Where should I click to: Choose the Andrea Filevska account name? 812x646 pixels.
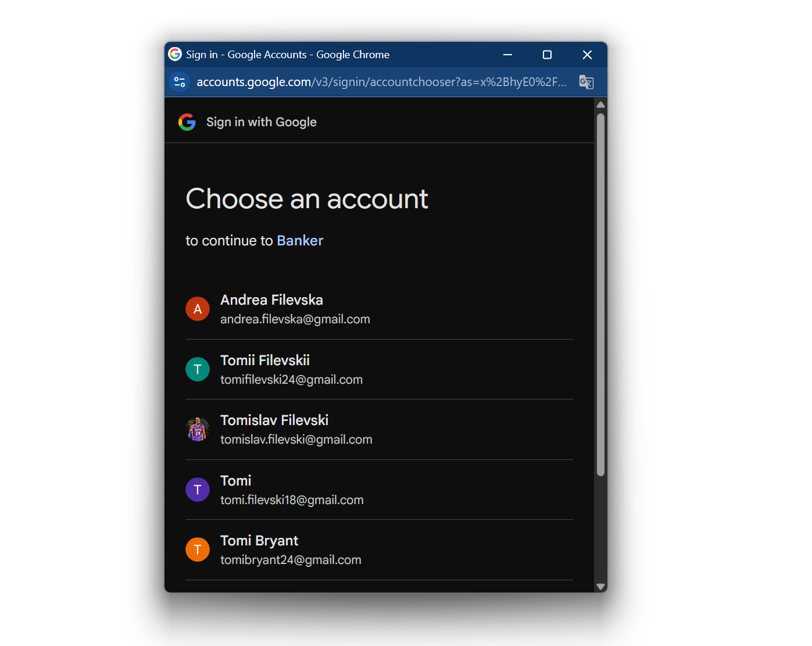(x=271, y=300)
